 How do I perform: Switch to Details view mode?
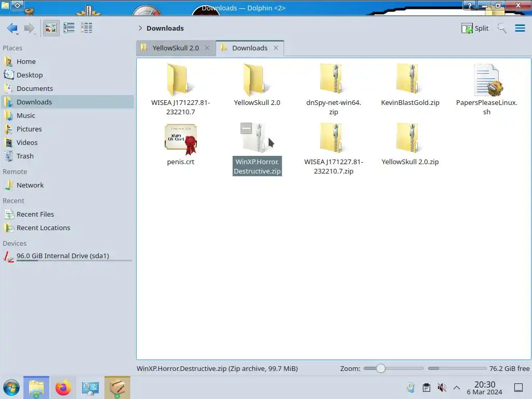click(x=87, y=28)
